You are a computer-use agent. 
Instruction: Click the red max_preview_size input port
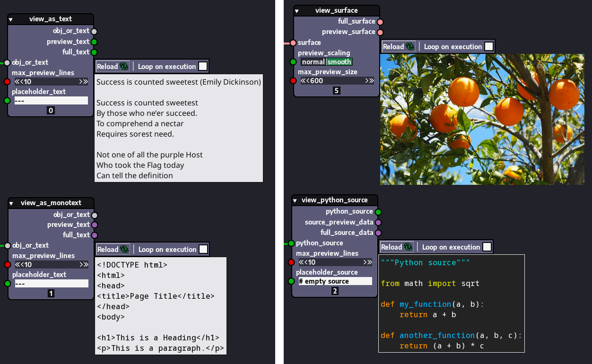pos(292,80)
